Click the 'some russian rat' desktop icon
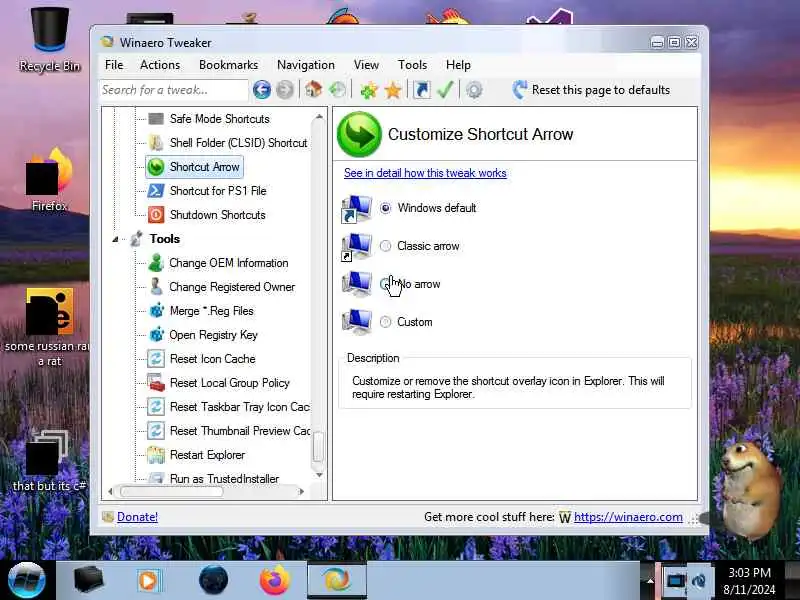The height and width of the screenshot is (600, 800). pos(48,327)
